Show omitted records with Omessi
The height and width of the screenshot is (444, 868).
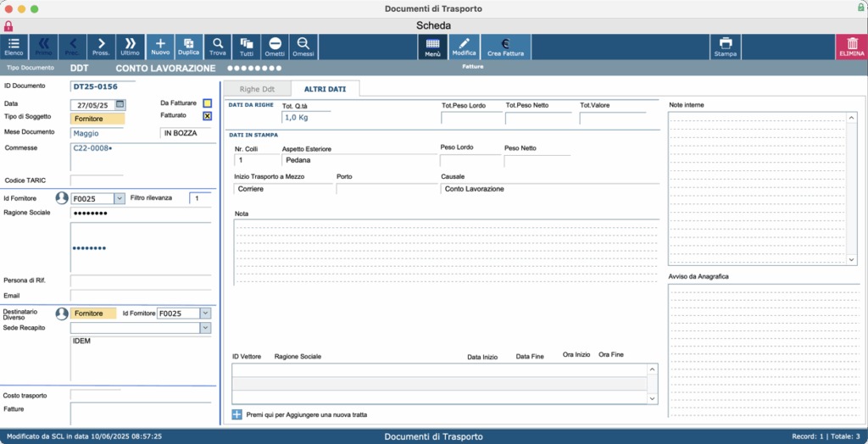tap(303, 47)
